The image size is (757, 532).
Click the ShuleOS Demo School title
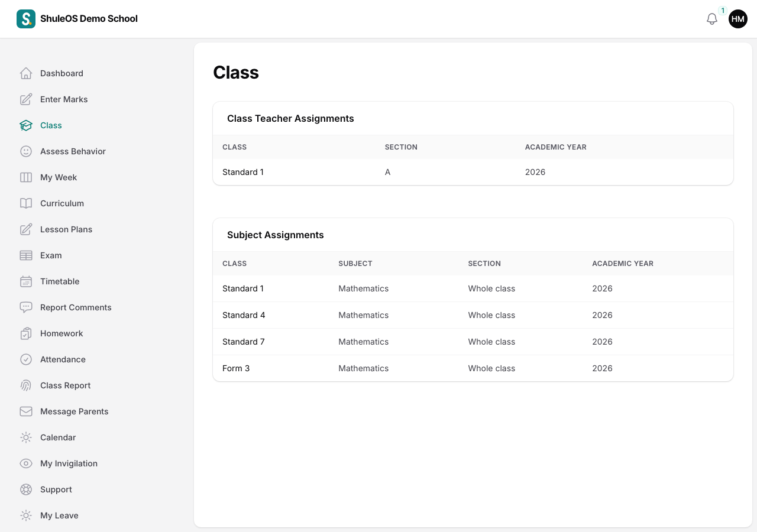(x=89, y=19)
